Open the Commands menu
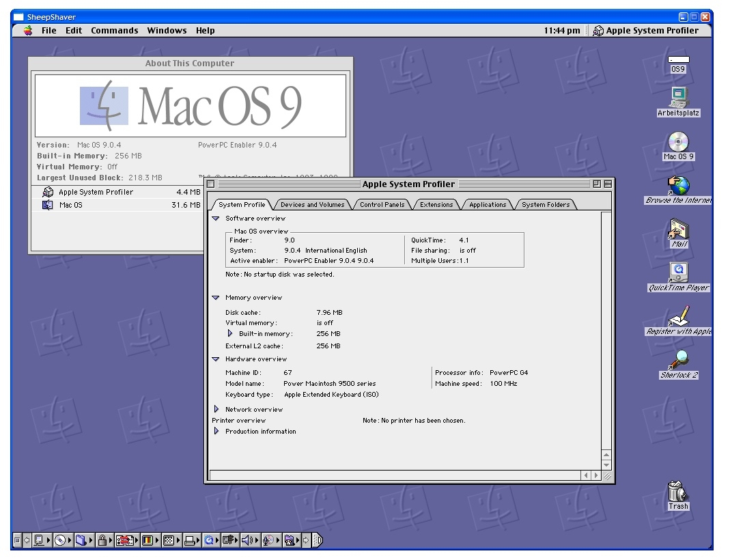730x560 pixels. (x=115, y=30)
